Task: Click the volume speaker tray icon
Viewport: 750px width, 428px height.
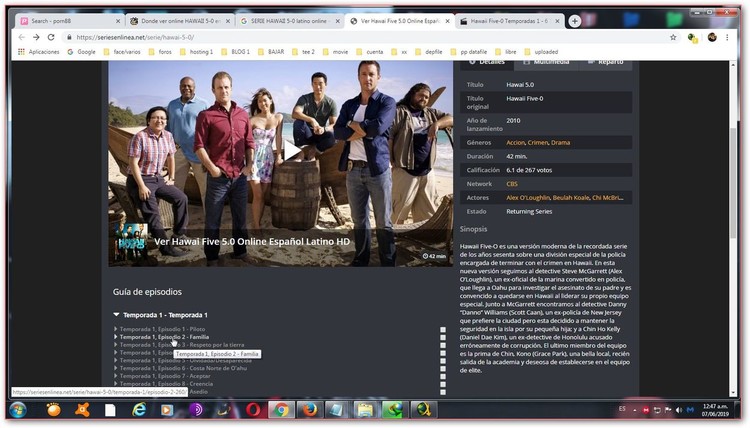Action: click(x=679, y=410)
